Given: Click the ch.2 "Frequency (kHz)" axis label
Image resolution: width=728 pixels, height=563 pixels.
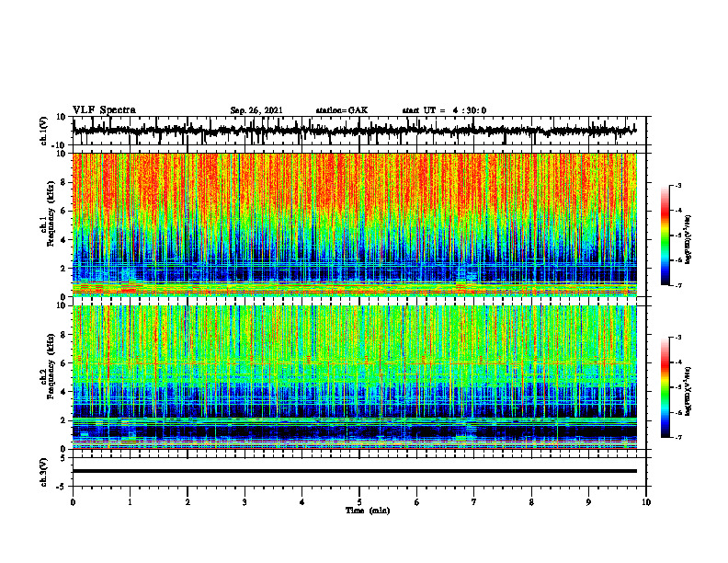Looking at the screenshot, I should pyautogui.click(x=51, y=366).
